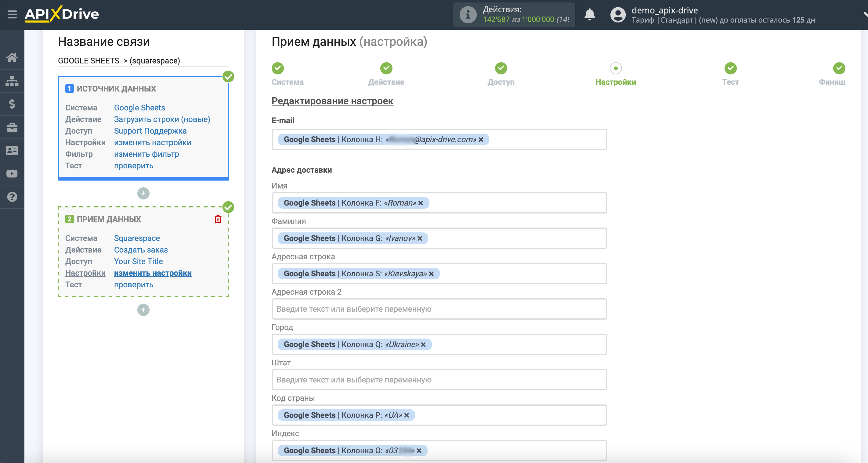
Task: Click into the Фамилия field
Action: coord(439,239)
